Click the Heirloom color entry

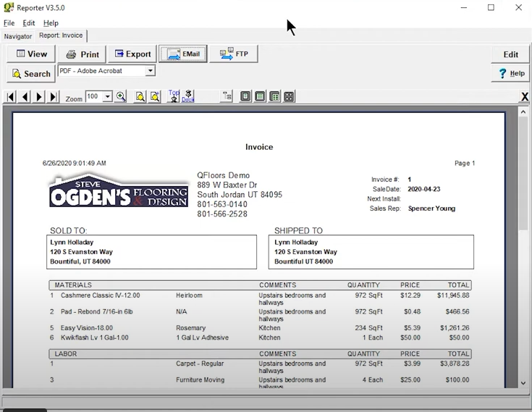189,295
